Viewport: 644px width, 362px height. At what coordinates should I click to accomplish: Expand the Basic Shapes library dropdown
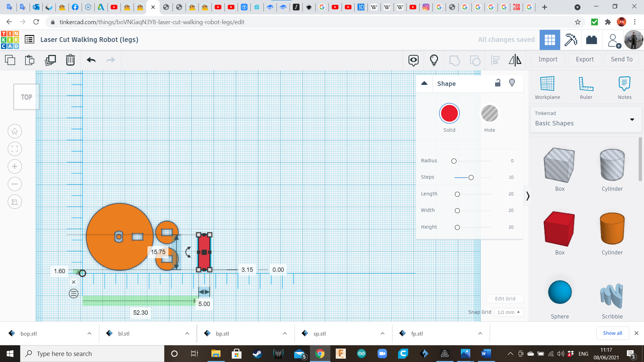coord(632,120)
